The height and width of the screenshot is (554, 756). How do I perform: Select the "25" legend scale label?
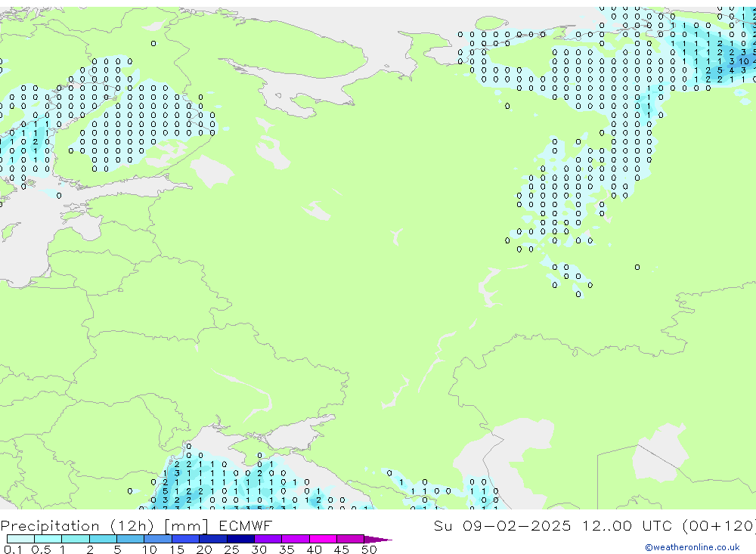pos(231,549)
